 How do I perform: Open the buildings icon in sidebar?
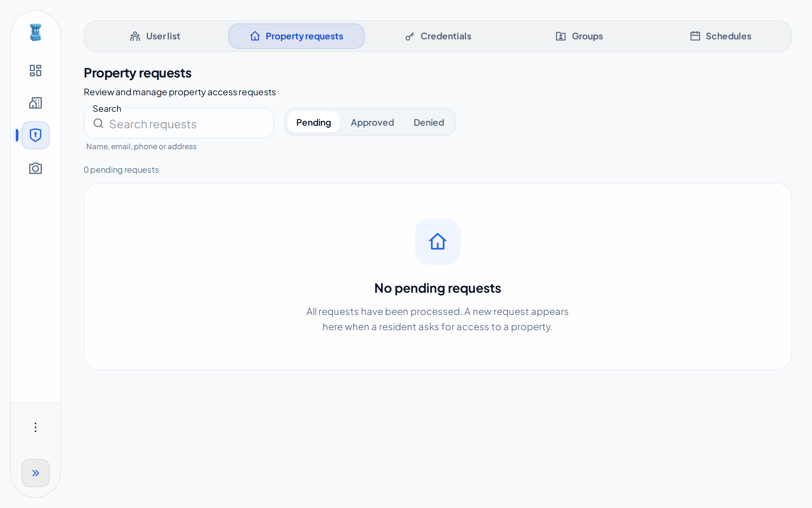click(x=36, y=103)
